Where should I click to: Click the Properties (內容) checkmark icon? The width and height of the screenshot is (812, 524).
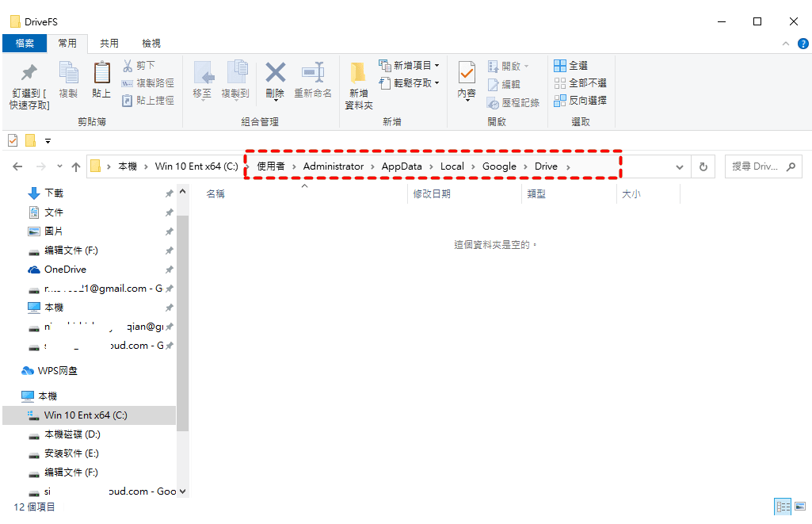point(467,73)
